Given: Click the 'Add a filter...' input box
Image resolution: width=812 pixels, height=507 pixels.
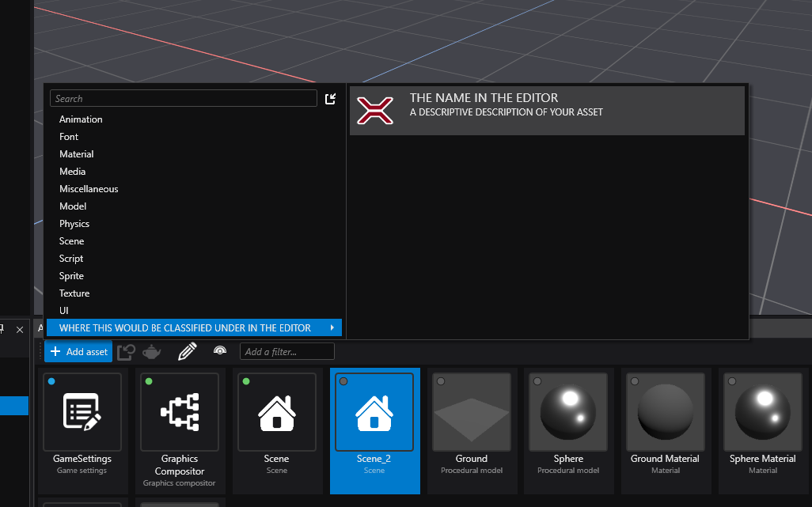Looking at the screenshot, I should click(x=286, y=351).
